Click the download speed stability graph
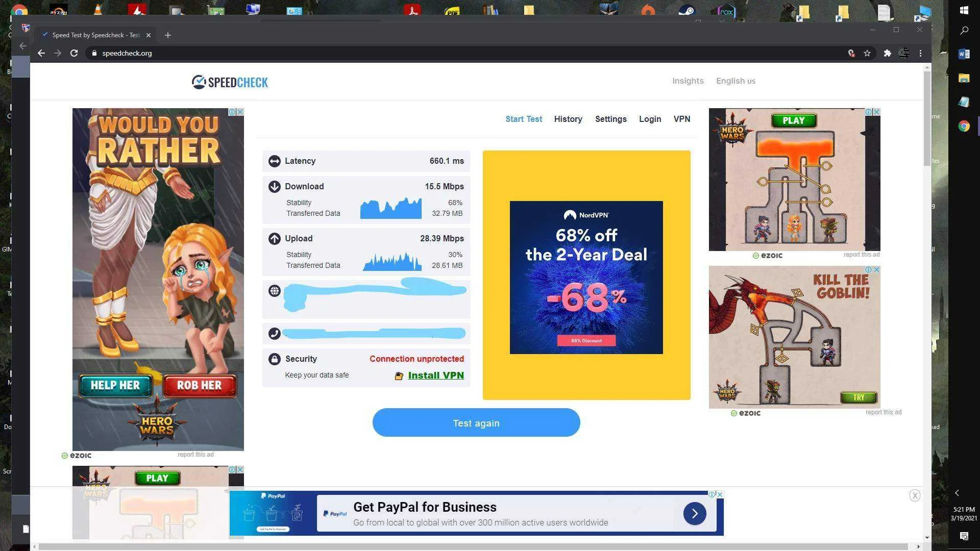 pos(391,208)
